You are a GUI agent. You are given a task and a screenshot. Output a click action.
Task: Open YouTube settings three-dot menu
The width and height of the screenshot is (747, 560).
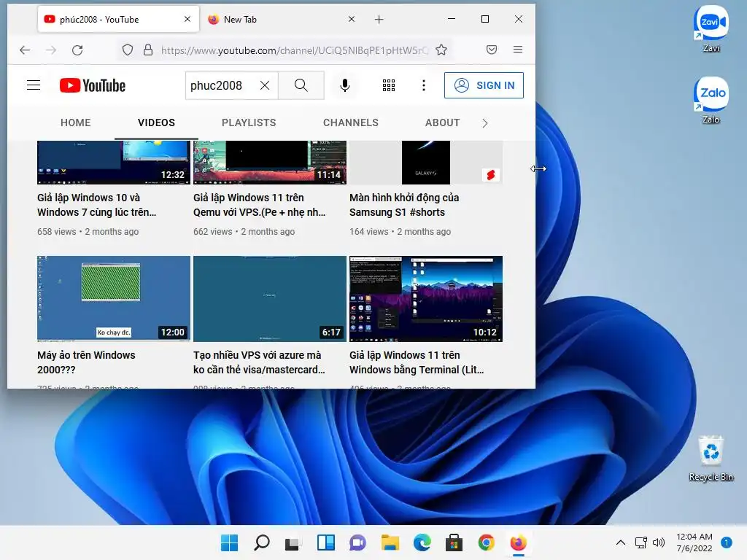pyautogui.click(x=424, y=85)
